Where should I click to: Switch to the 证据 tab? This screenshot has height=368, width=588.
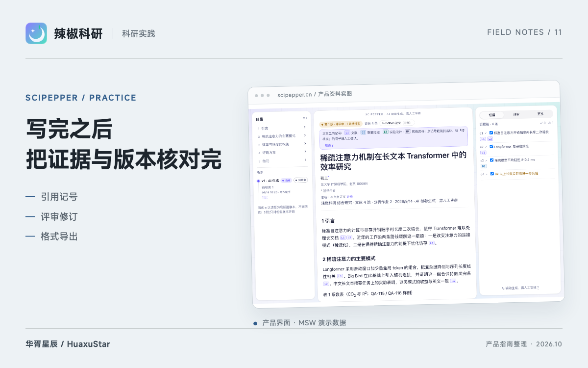pyautogui.click(x=492, y=115)
